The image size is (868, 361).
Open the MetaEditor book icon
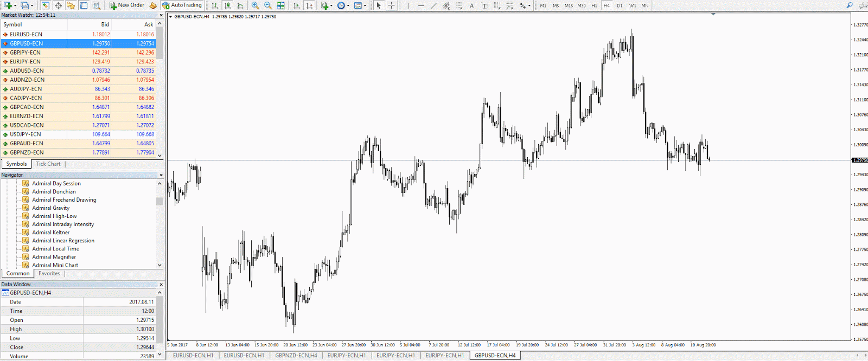tap(153, 5)
